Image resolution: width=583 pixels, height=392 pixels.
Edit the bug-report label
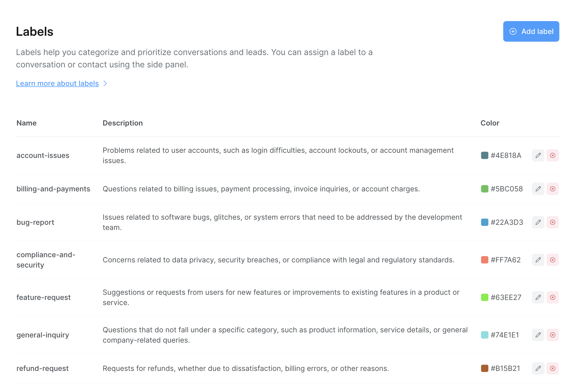click(538, 222)
